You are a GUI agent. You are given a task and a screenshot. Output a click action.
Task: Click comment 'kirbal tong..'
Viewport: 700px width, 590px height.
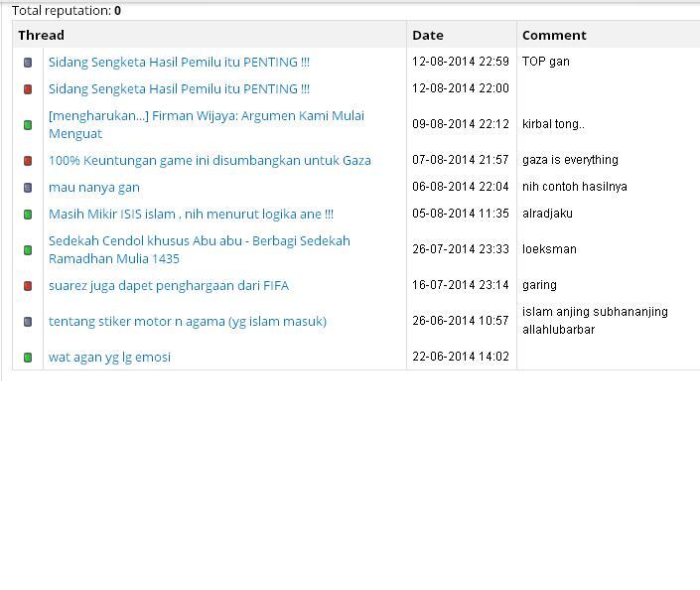tap(553, 124)
